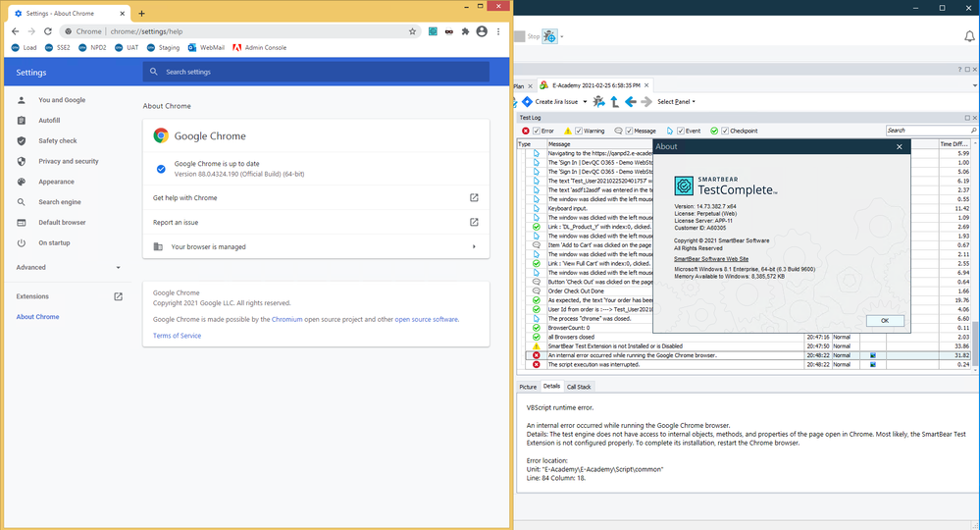980x530 pixels.
Task: Bookmark this page with the star icon
Action: point(413,31)
